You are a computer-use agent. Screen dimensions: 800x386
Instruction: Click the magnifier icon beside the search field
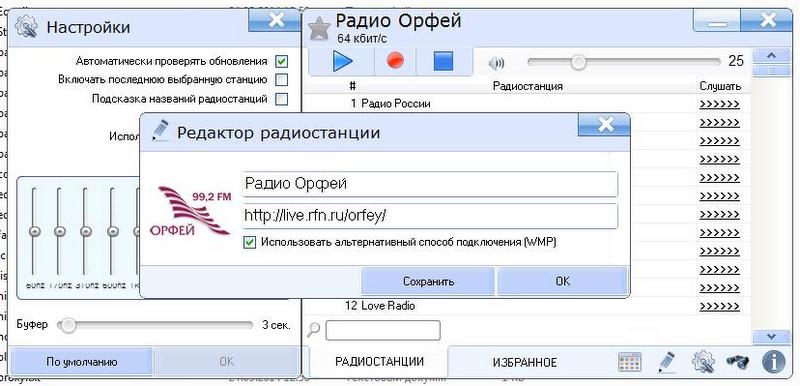(314, 330)
